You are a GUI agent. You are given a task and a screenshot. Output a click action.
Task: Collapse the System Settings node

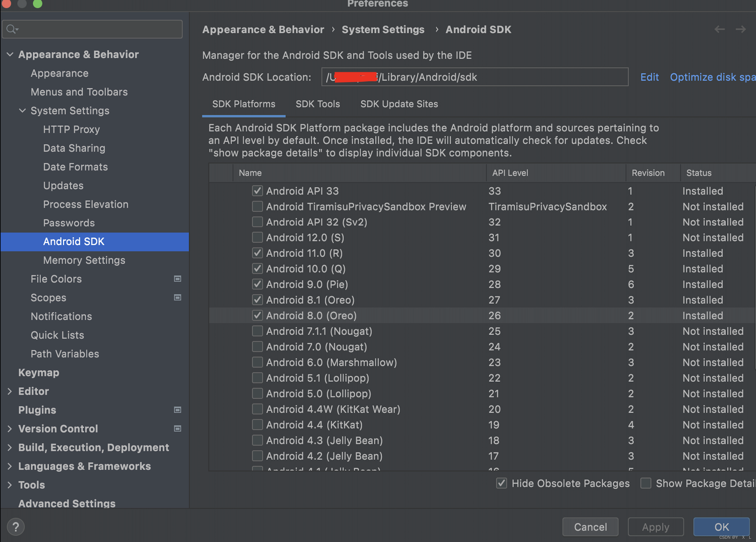22,111
